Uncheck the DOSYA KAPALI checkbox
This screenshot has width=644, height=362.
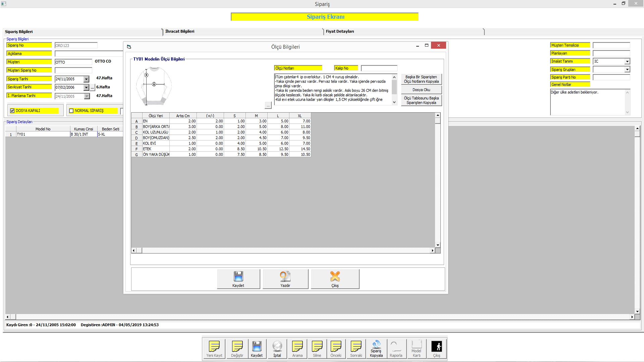(12, 111)
